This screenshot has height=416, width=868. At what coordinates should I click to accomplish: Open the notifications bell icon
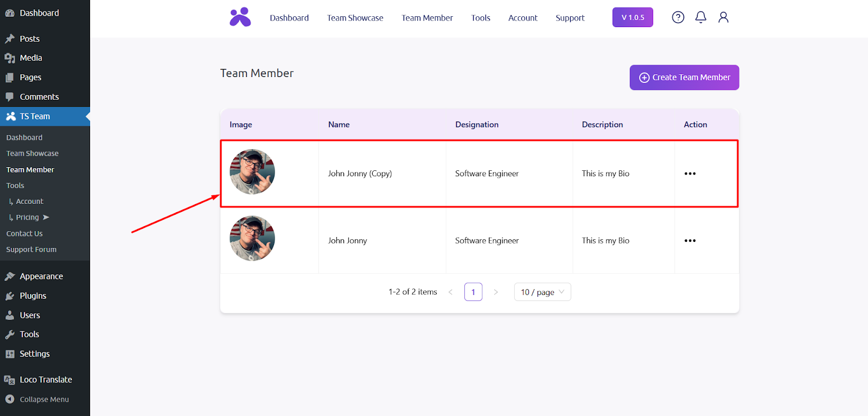(x=700, y=17)
